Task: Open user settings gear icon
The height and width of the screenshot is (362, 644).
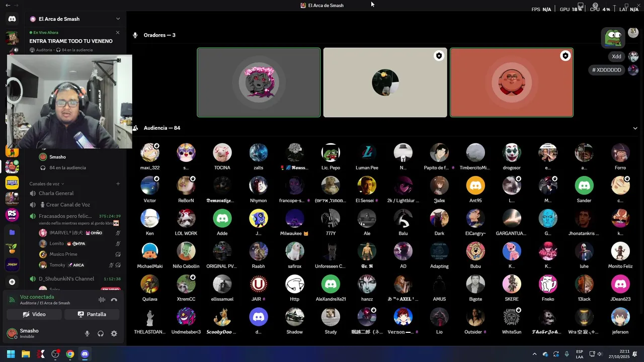Action: [x=114, y=333]
